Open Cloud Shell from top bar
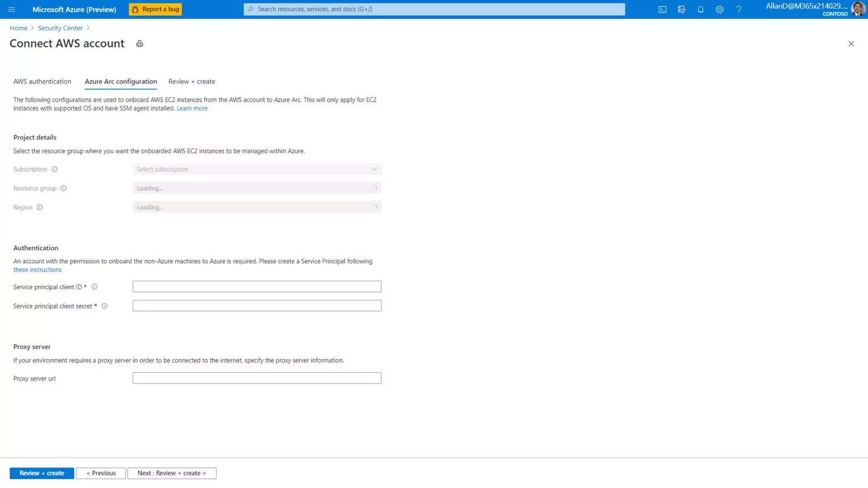Viewport: 868px width, 488px height. (662, 9)
